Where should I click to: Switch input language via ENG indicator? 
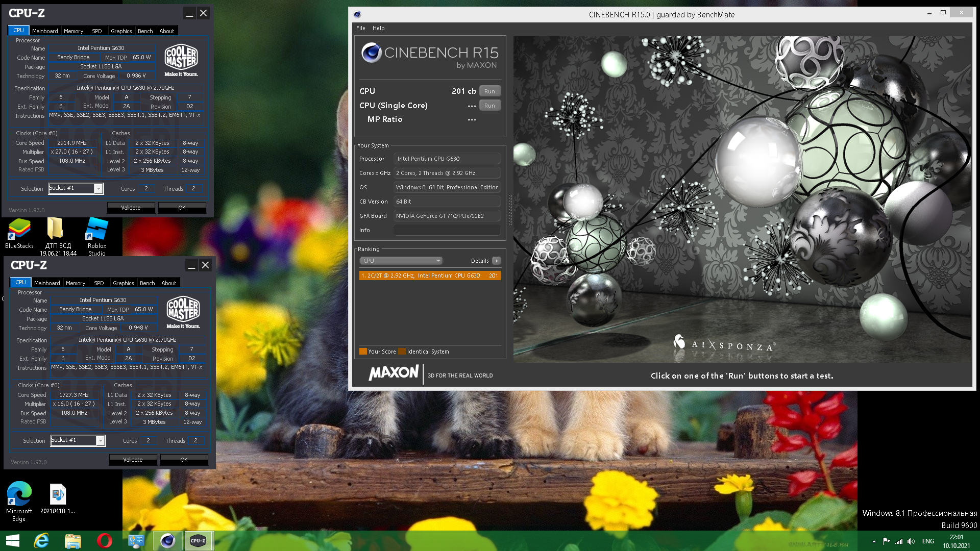[928, 541]
